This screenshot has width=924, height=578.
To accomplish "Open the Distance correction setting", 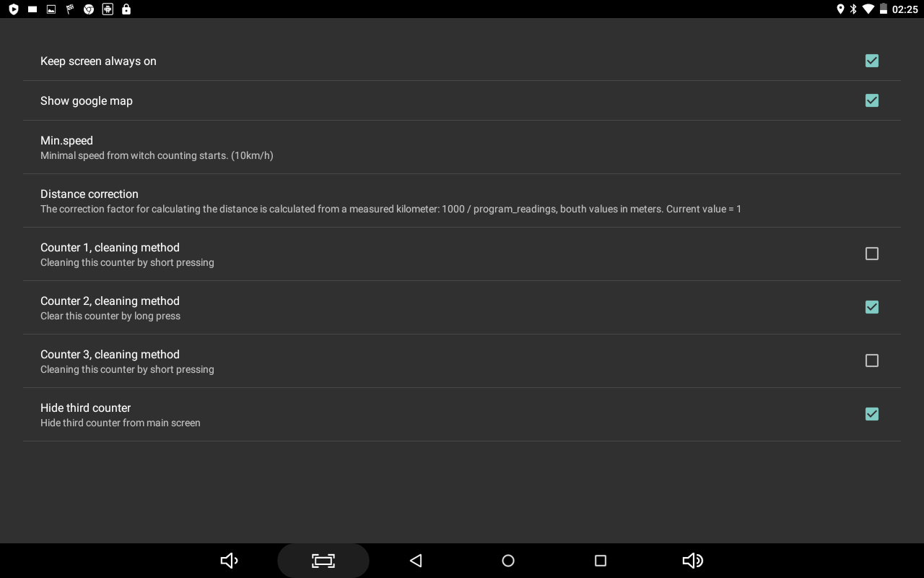I will [462, 201].
